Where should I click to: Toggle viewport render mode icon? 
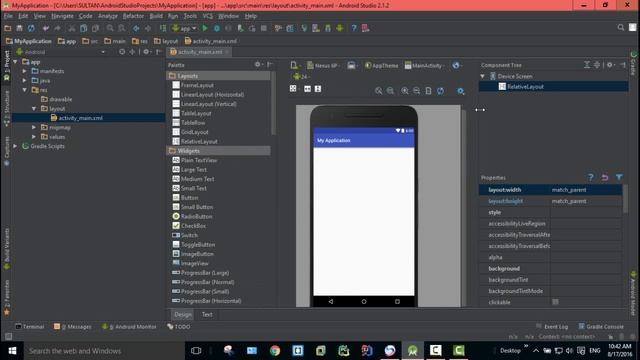point(293,89)
